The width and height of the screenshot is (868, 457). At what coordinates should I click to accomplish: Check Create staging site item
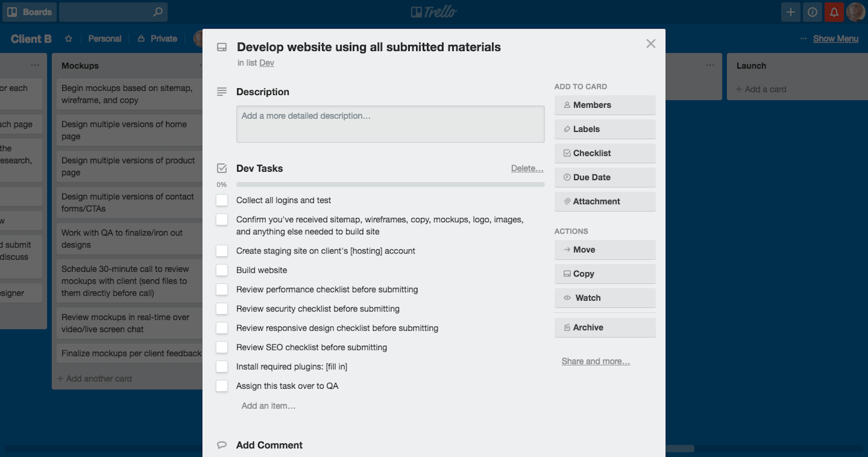coord(222,251)
